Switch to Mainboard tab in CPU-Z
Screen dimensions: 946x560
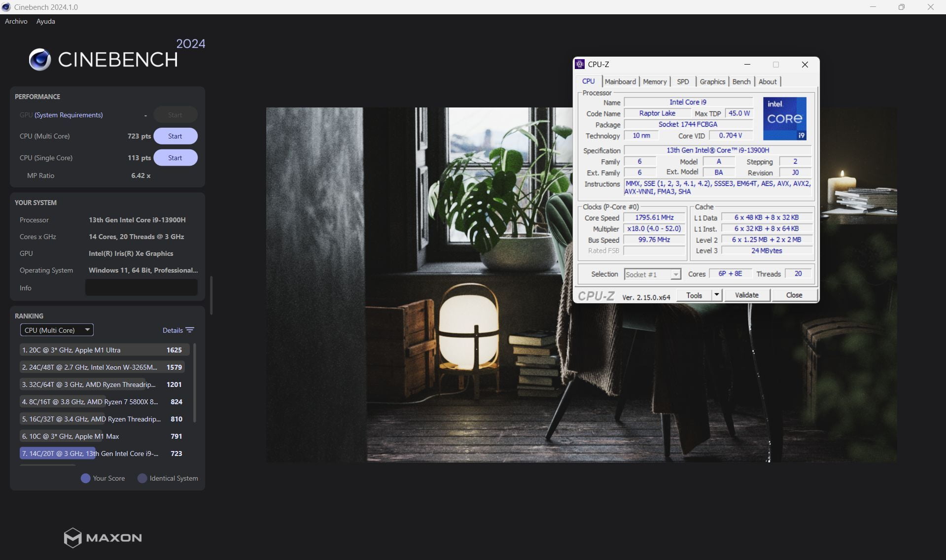[620, 82]
